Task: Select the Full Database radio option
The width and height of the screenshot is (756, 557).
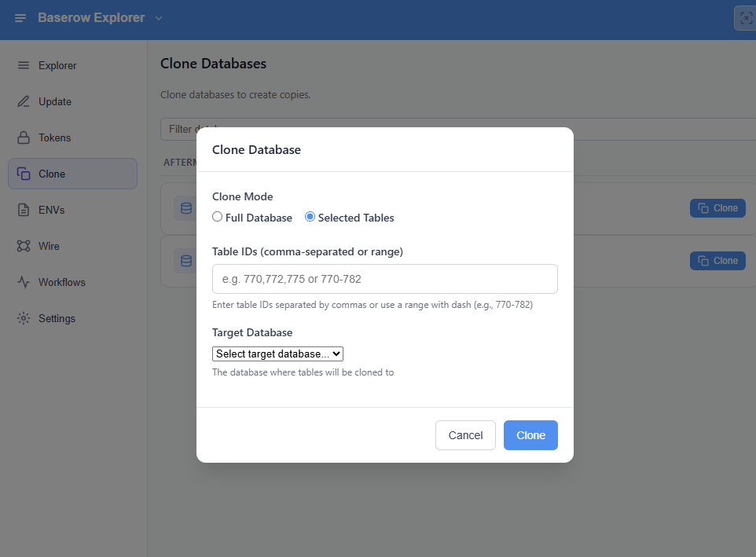Action: click(218, 217)
